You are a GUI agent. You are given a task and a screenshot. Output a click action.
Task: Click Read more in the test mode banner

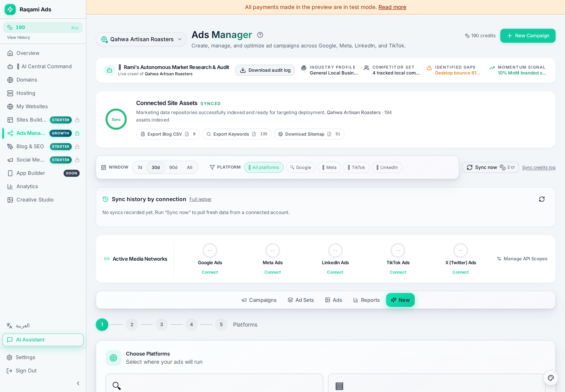point(392,7)
